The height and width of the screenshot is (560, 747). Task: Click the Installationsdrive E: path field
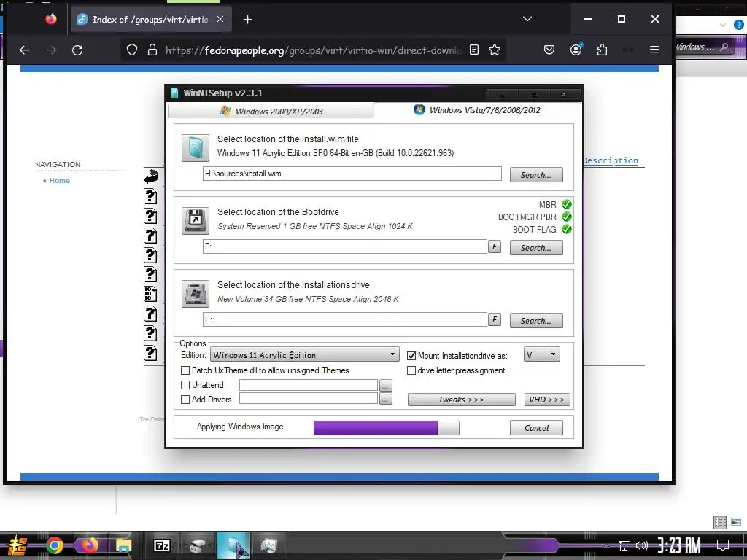[345, 319]
